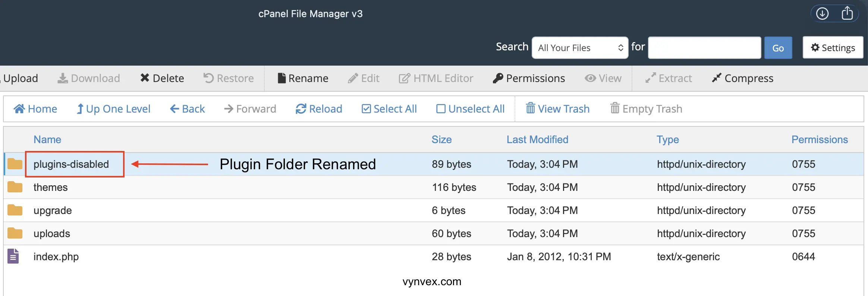Viewport: 868px width, 296px height.
Task: Select the themes folder name
Action: tap(51, 187)
